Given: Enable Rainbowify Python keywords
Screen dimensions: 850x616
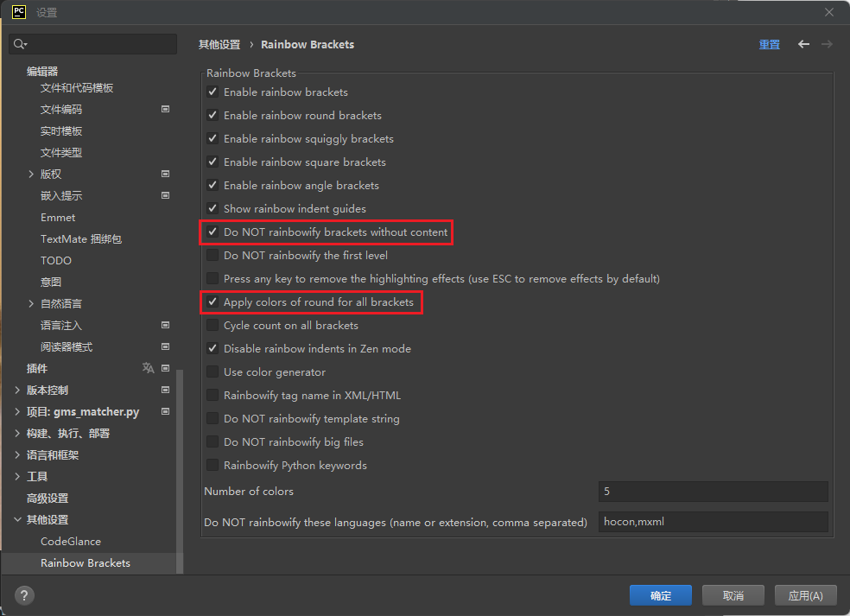Looking at the screenshot, I should [212, 465].
